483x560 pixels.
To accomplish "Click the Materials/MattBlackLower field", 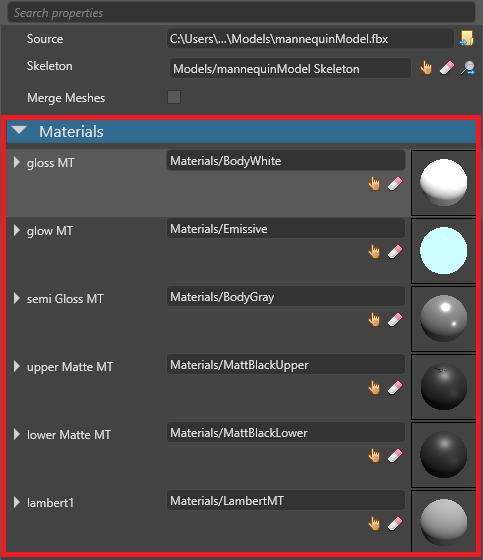I will click(286, 432).
